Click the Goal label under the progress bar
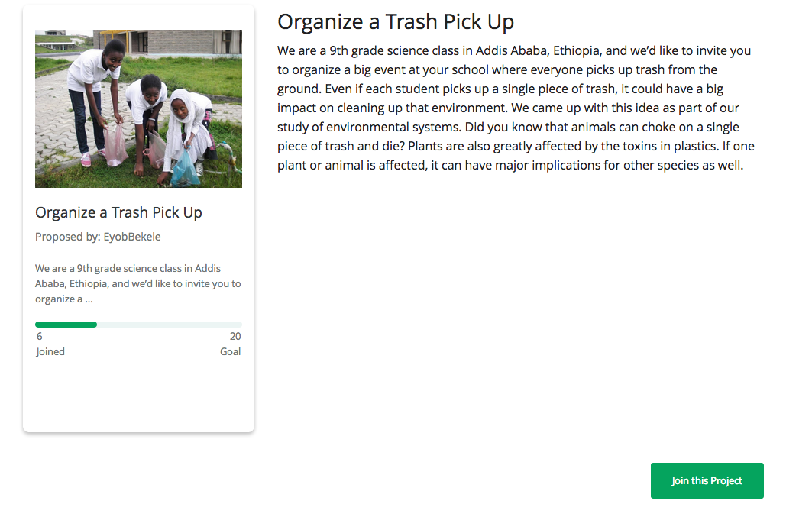The width and height of the screenshot is (812, 517). [230, 352]
